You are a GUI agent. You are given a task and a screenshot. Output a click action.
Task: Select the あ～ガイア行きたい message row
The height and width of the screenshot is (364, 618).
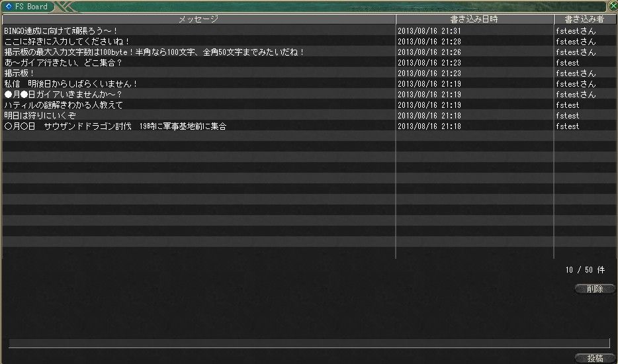[x=309, y=62]
